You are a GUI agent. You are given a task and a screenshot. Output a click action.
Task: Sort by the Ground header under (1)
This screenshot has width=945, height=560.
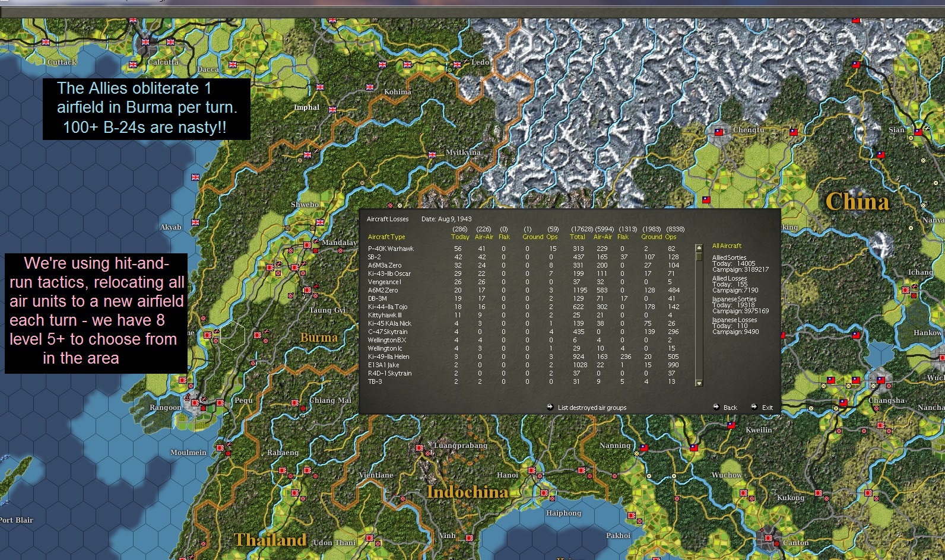532,237
